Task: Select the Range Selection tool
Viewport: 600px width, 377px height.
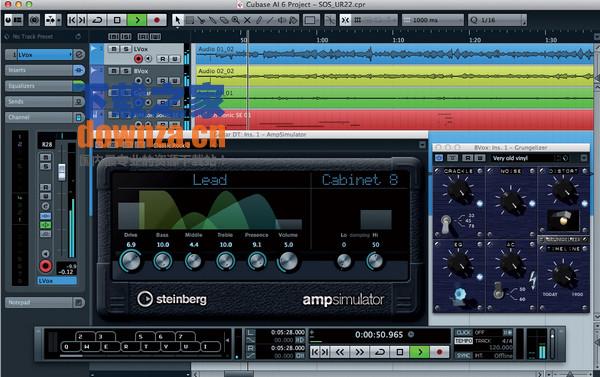Action: 189,20
